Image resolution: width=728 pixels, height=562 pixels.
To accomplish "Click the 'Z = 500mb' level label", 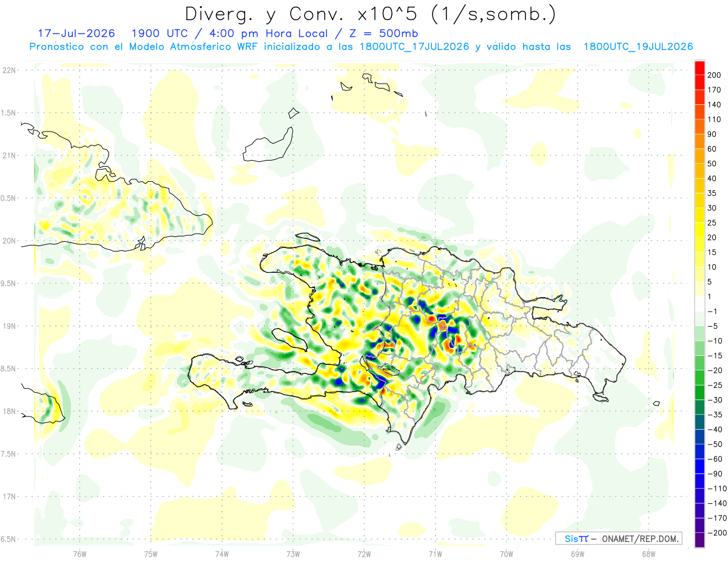I will [x=385, y=33].
